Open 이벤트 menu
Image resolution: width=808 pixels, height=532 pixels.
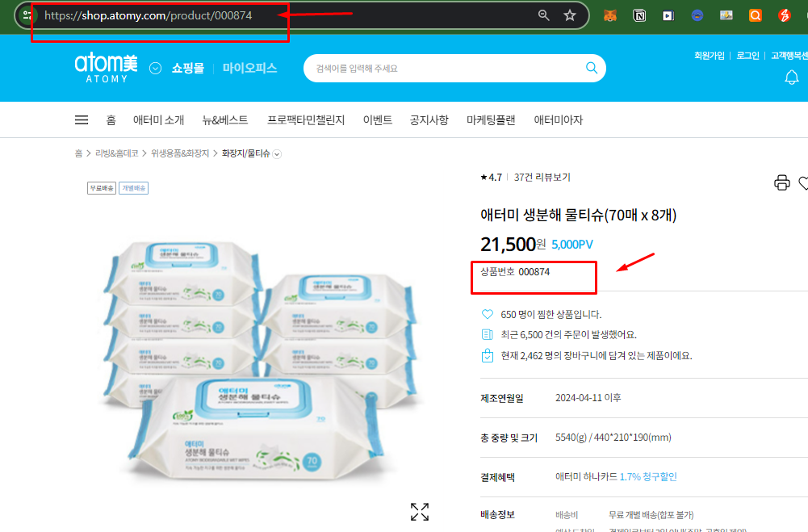click(x=377, y=120)
